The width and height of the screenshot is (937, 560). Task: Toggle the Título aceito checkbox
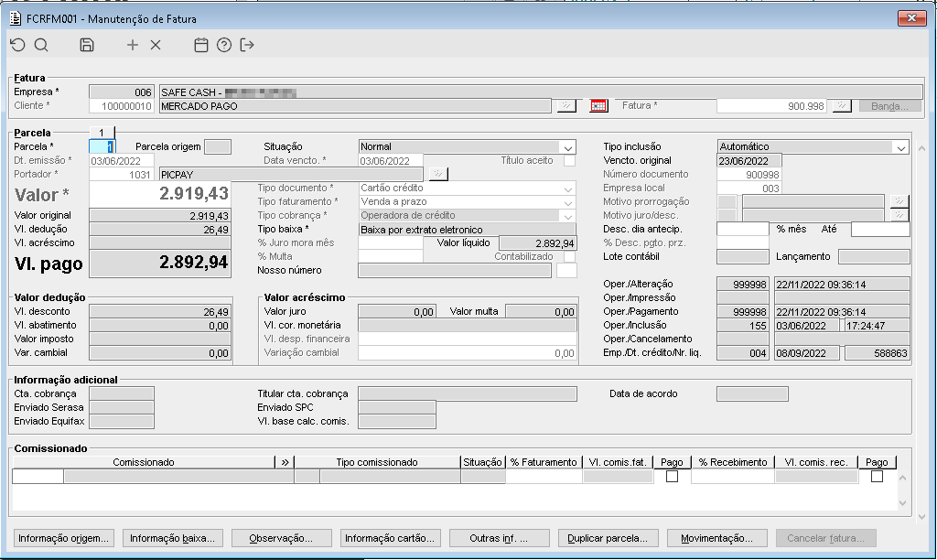click(x=569, y=160)
